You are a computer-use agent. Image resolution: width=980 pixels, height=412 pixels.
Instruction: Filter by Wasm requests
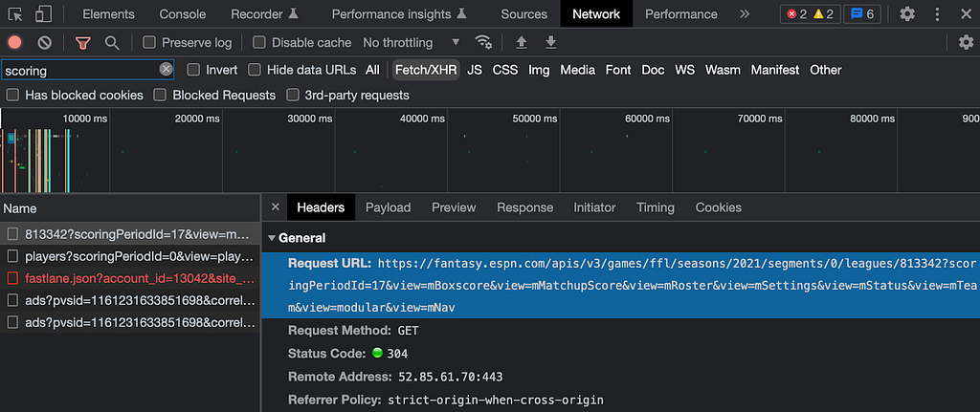coord(723,69)
